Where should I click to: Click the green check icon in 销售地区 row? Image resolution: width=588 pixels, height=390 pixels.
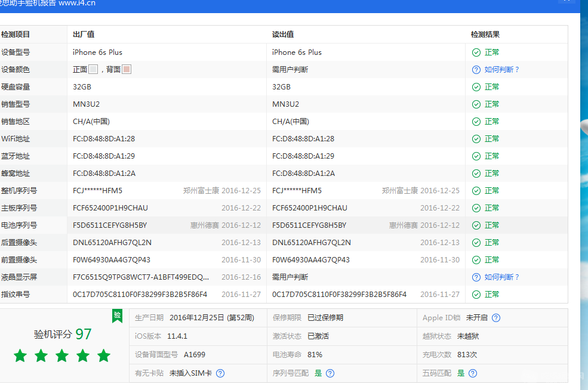[476, 122]
